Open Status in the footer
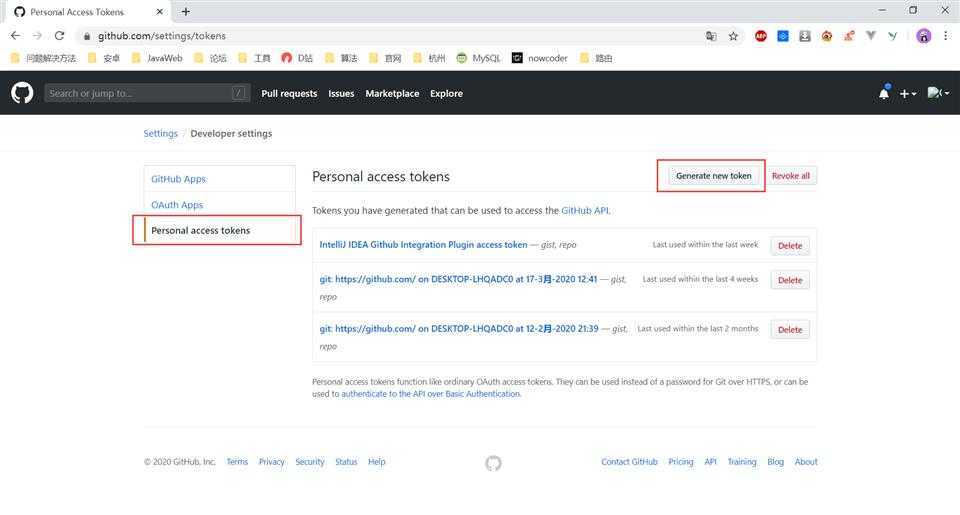960x515 pixels. (346, 462)
